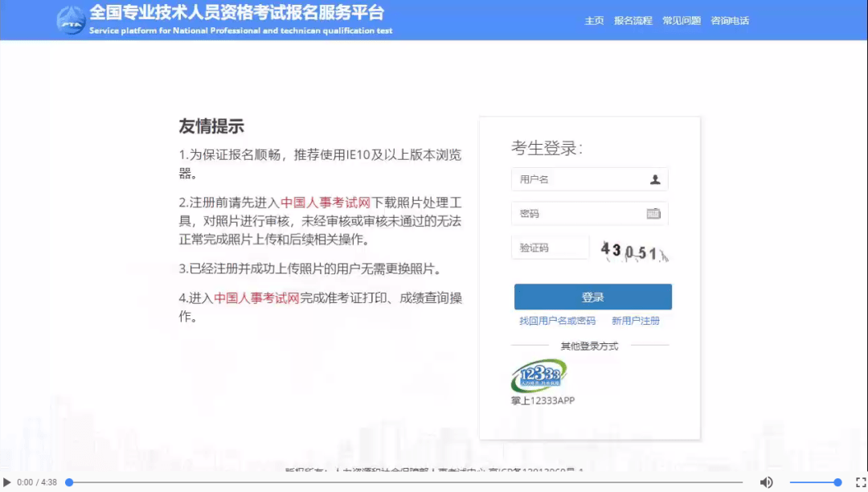Open the 主页 menu item
Viewport: 868px width, 492px height.
pos(594,20)
